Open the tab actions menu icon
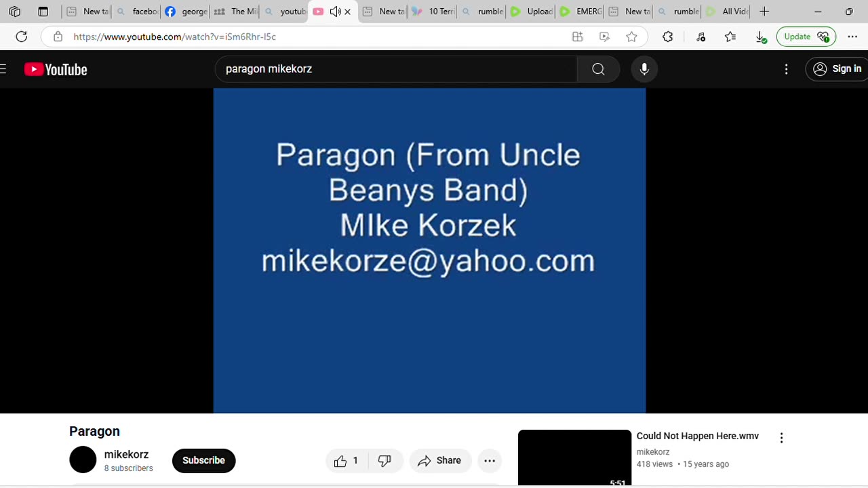Image resolution: width=868 pixels, height=488 pixels. point(43,12)
